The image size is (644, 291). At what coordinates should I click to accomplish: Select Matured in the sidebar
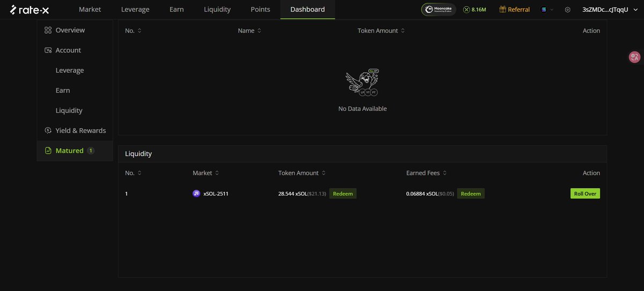click(75, 151)
